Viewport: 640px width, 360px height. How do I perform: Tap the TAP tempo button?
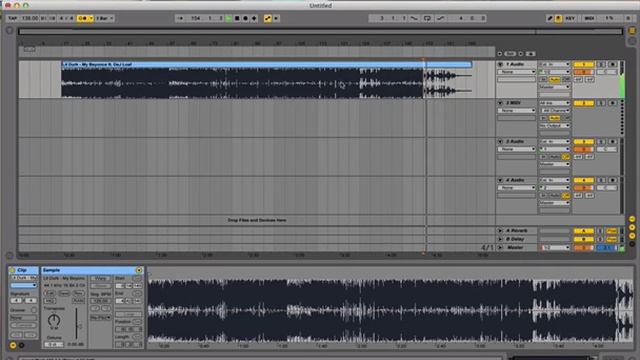coord(13,18)
